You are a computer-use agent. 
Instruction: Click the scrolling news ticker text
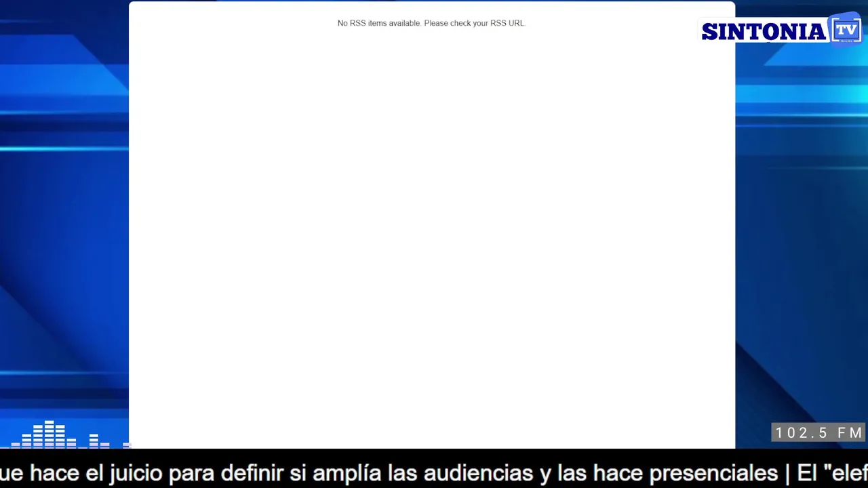pos(434,472)
